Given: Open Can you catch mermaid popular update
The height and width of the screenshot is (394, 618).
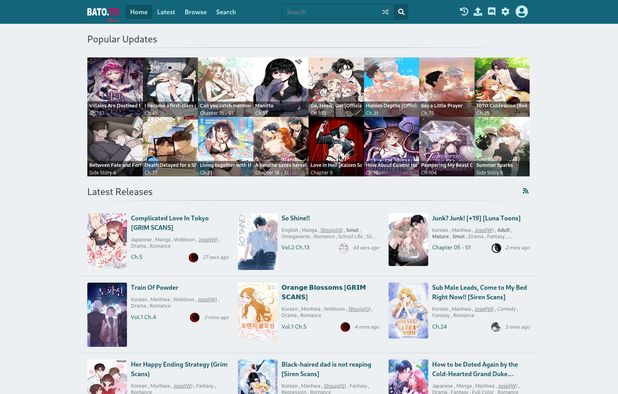Looking at the screenshot, I should 225,87.
